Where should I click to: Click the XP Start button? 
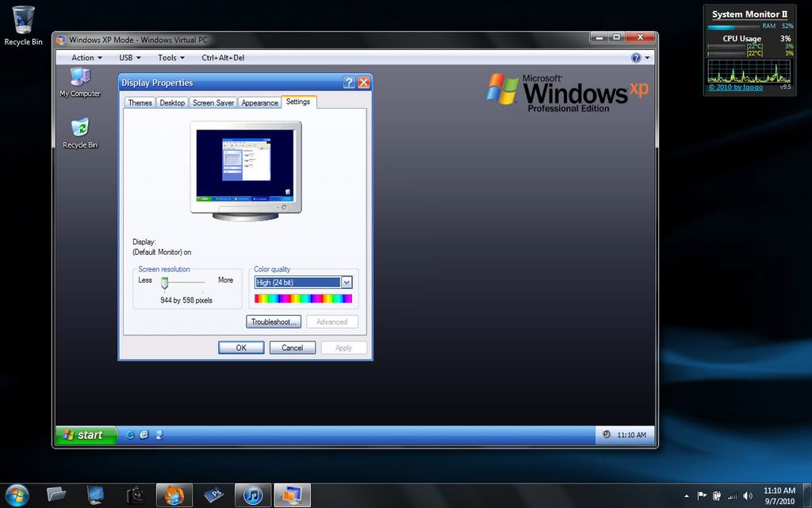point(86,435)
